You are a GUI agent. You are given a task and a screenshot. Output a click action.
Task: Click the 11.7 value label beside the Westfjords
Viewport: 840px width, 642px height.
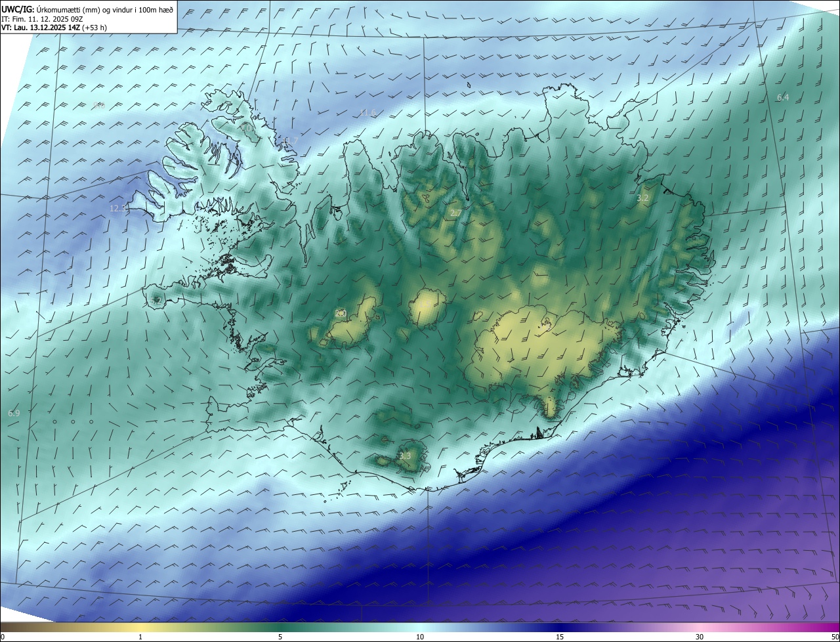(289, 141)
